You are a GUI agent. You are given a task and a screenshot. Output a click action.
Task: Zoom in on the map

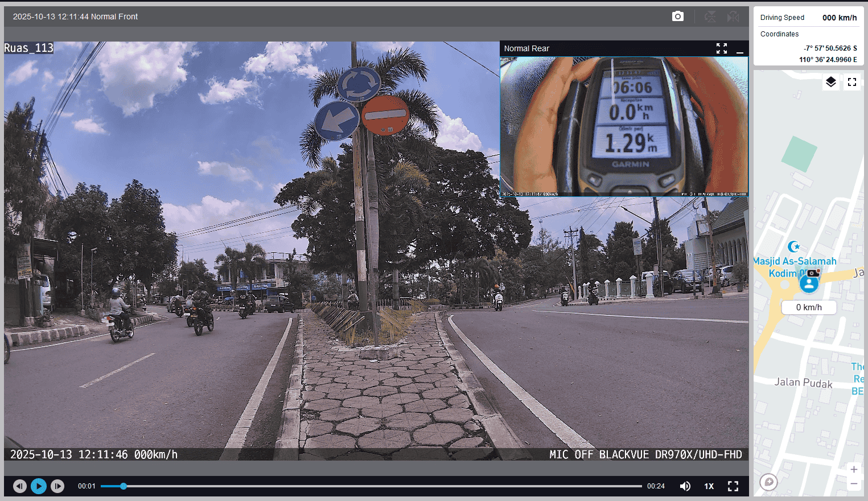point(853,470)
